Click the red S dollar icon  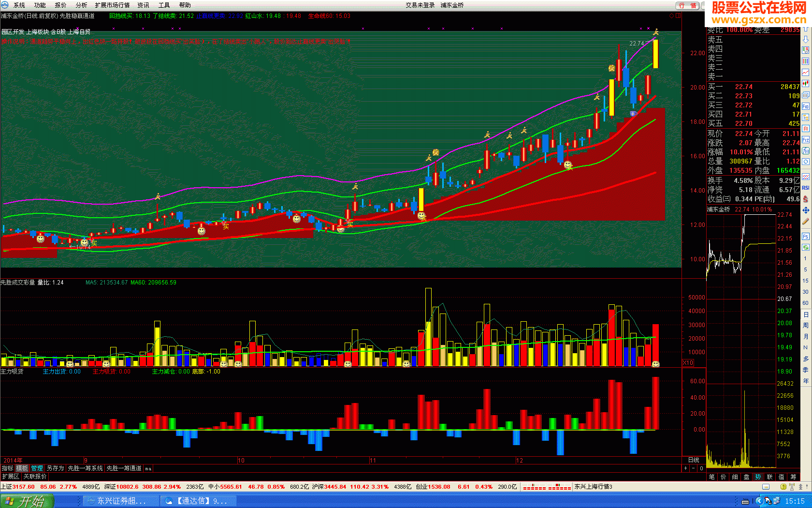coord(806,199)
